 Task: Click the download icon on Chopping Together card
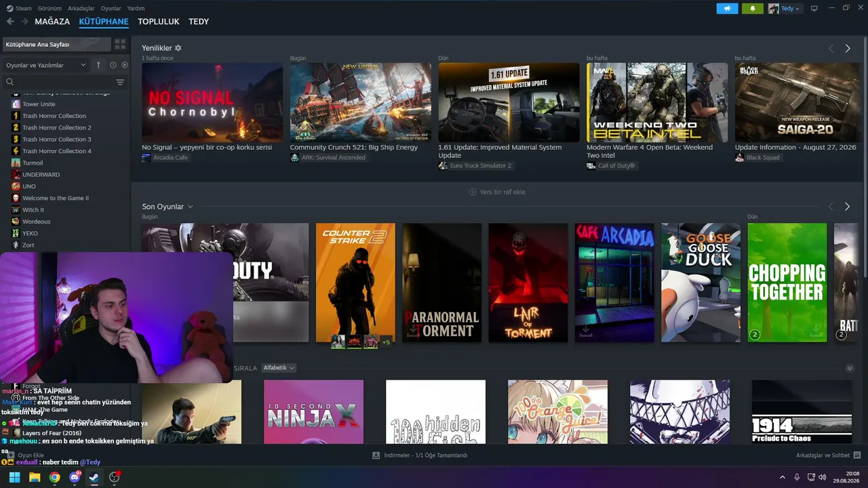pos(816,330)
